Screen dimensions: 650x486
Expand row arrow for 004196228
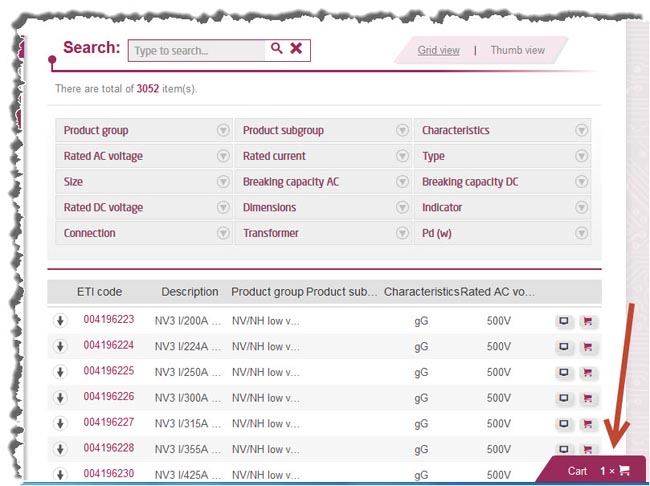(60, 449)
